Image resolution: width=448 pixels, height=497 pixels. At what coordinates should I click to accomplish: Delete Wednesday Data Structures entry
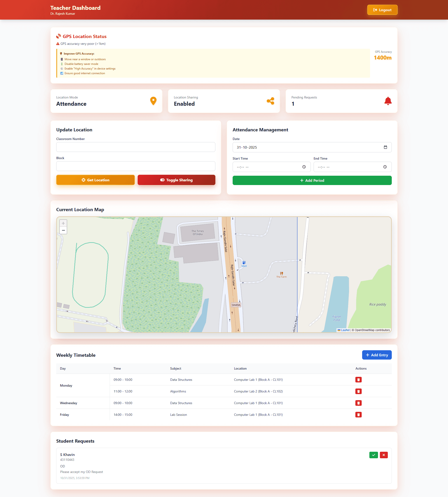(x=358, y=403)
